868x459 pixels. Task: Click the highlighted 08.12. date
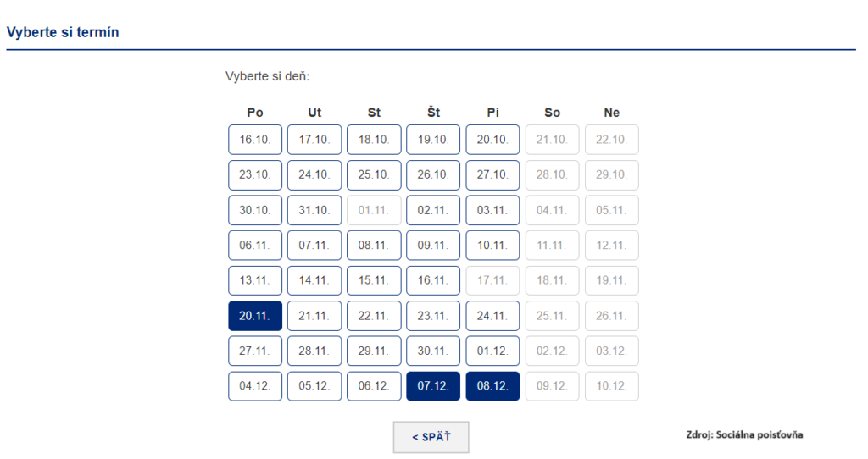point(492,386)
